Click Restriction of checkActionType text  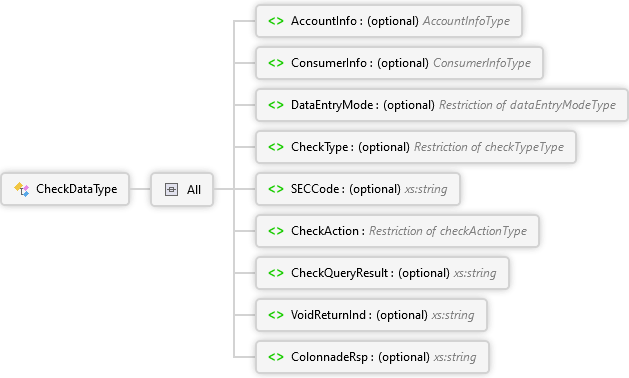click(x=448, y=231)
